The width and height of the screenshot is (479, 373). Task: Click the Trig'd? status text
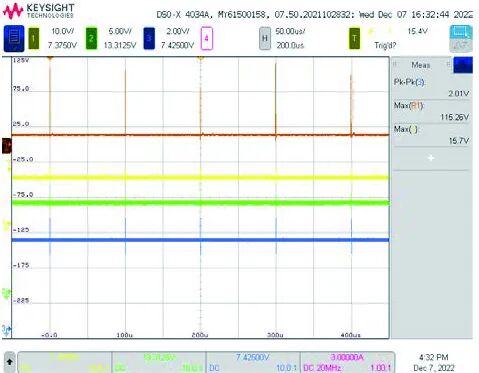pos(385,45)
